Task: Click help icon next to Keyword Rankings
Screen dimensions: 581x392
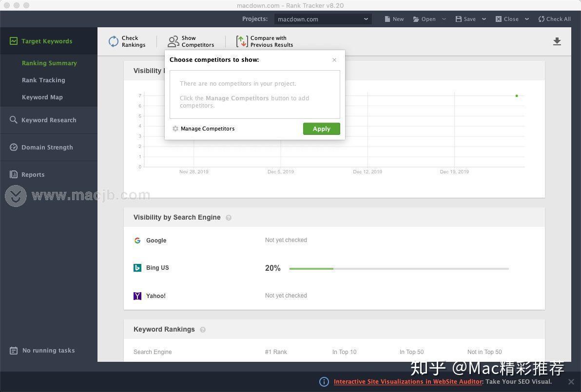Action: point(203,330)
